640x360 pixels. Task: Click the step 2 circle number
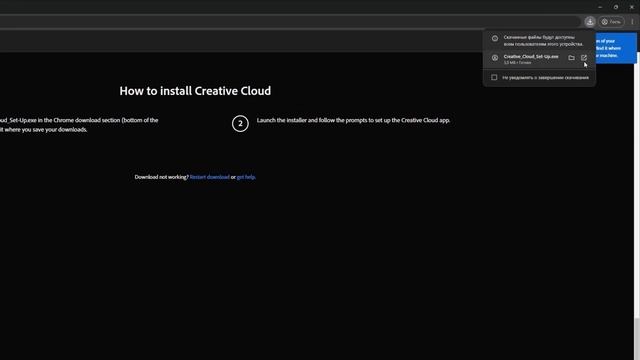240,123
